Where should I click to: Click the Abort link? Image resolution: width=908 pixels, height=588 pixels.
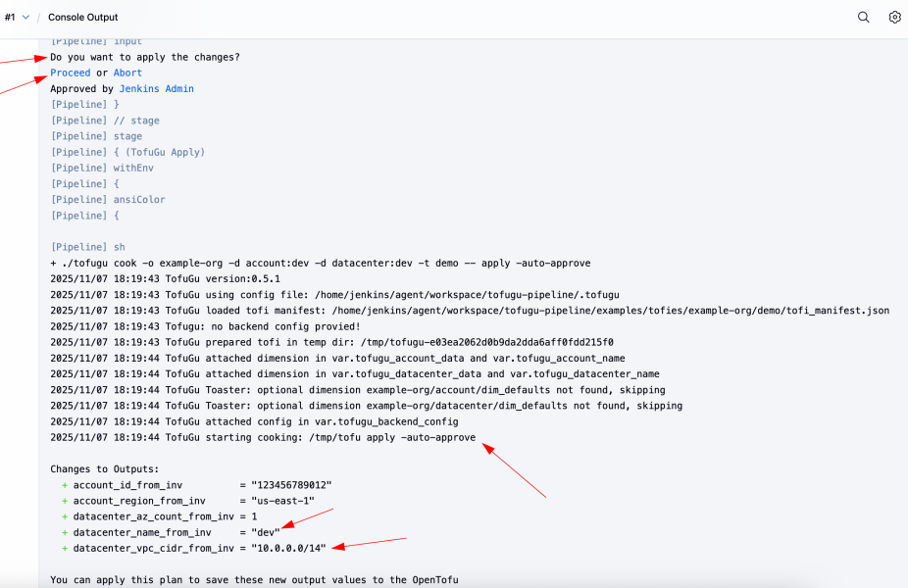tap(127, 73)
